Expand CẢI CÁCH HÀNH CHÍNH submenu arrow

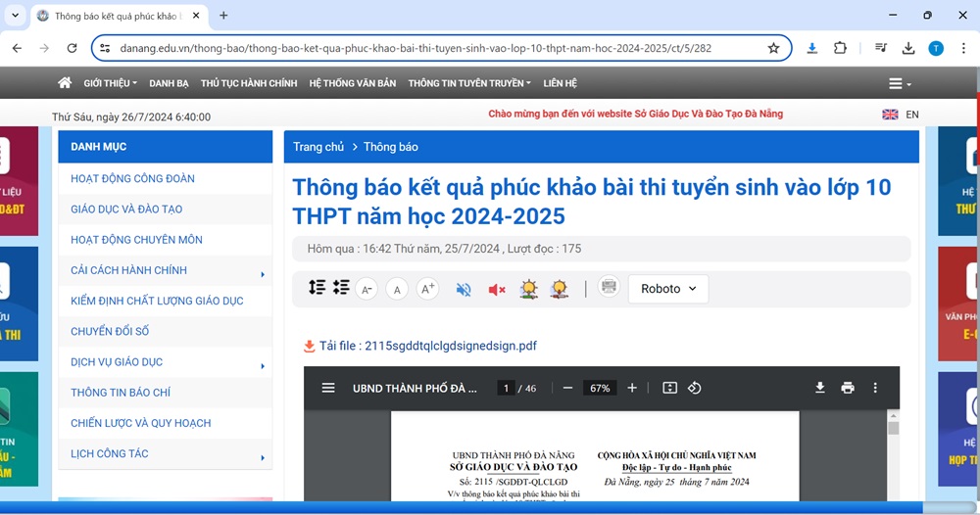click(x=263, y=274)
